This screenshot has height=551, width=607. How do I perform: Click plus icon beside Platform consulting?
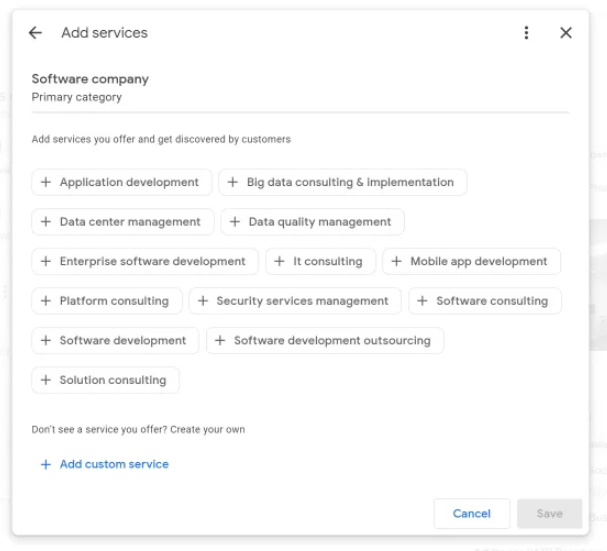pos(46,301)
